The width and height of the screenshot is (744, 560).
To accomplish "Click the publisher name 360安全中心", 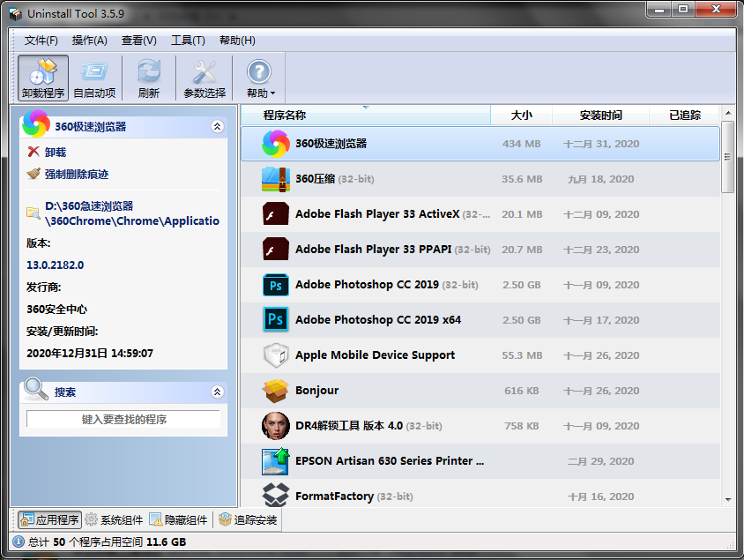I will [57, 309].
